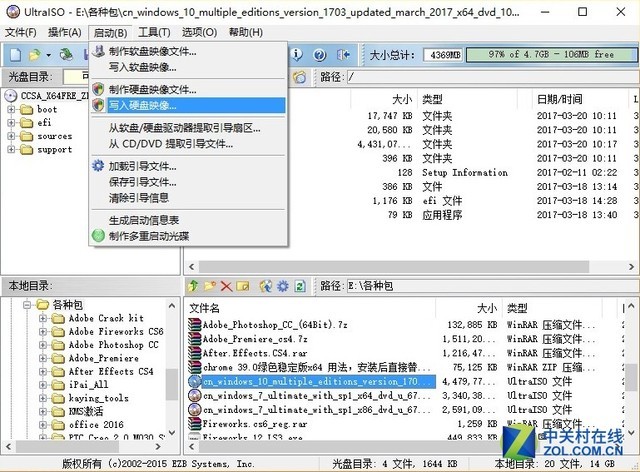The image size is (640, 472).
Task: Choose 保存引导文件... menu entry
Action: coord(188,182)
